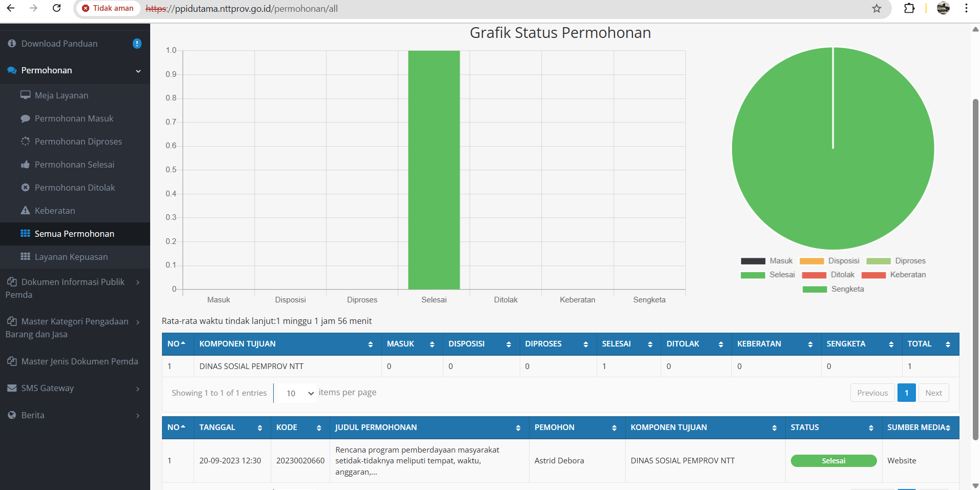Open the items per page dropdown
Screen dimensions: 980x490
300,393
